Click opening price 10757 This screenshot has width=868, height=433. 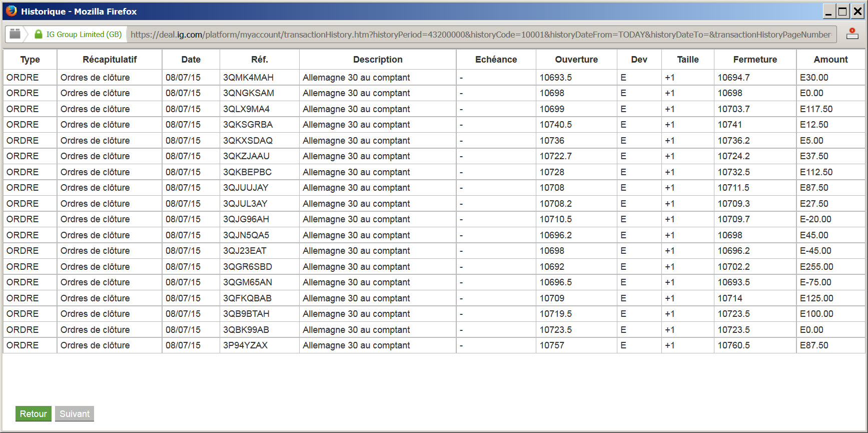[x=552, y=345]
